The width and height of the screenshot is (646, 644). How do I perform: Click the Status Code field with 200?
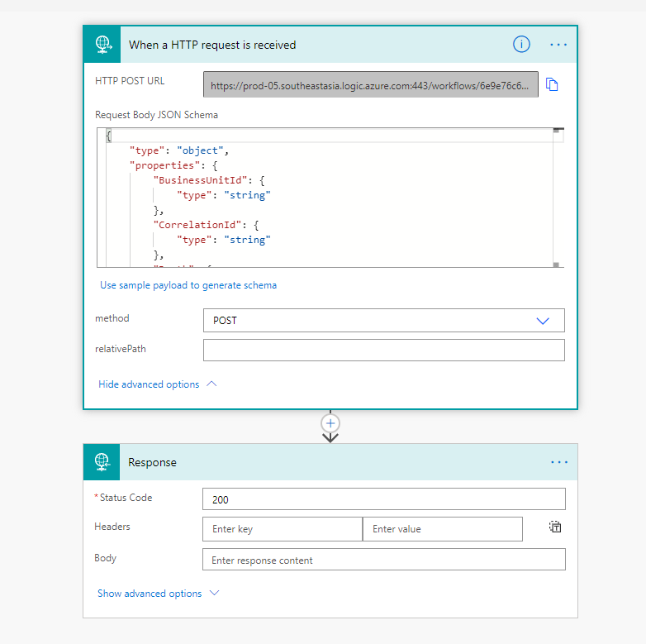pos(383,499)
